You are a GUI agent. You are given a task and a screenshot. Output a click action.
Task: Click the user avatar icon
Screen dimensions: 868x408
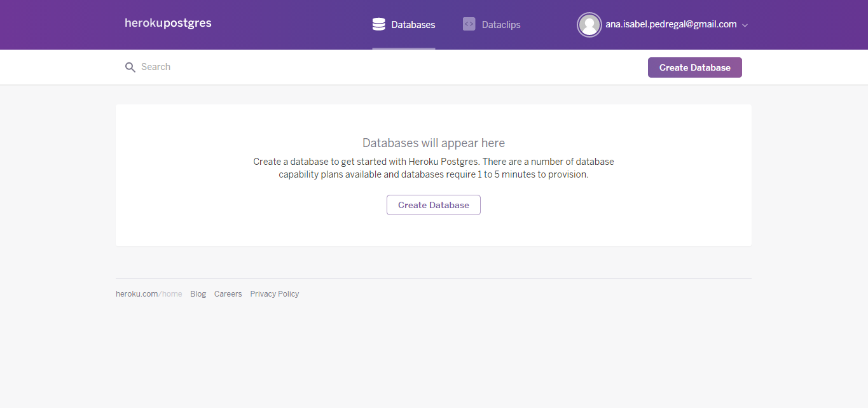pyautogui.click(x=589, y=25)
